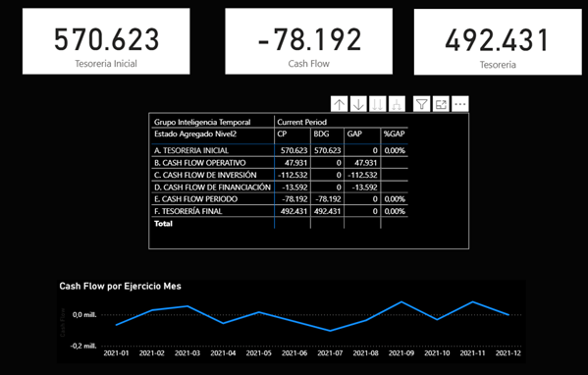Click the 2021-12 axis label
Image resolution: width=588 pixels, height=375 pixels.
pyautogui.click(x=508, y=352)
